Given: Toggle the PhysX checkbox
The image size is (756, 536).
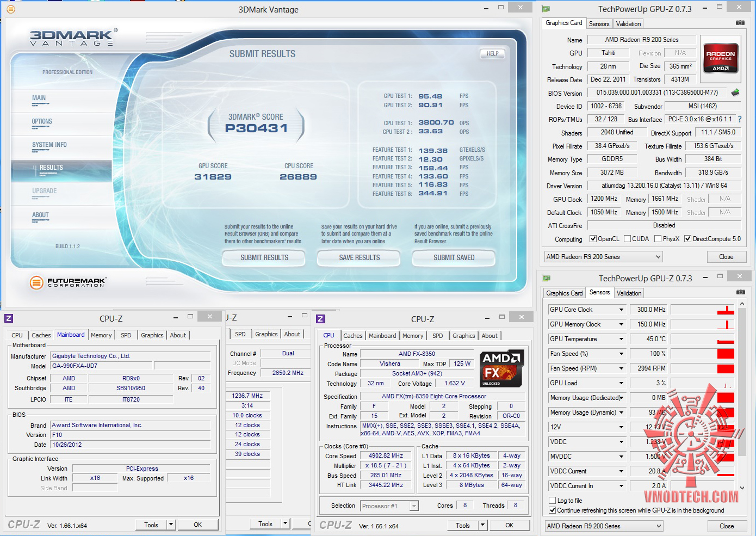Looking at the screenshot, I should [658, 239].
